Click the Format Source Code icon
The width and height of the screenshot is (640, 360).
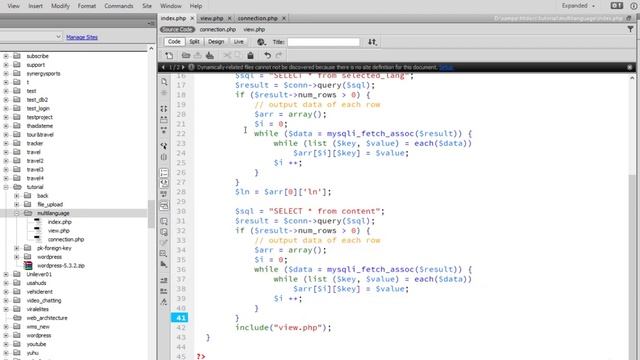click(164, 302)
